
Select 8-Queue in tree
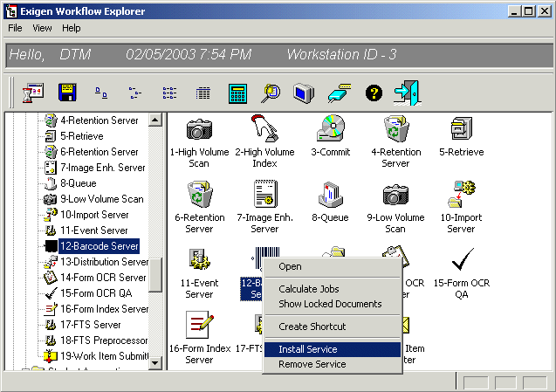(x=78, y=183)
